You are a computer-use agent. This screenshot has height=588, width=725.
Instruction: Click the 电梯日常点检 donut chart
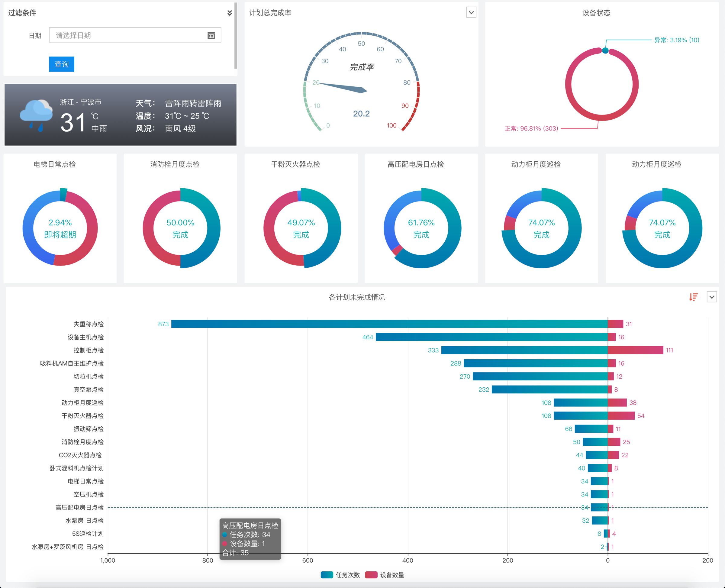pos(60,228)
